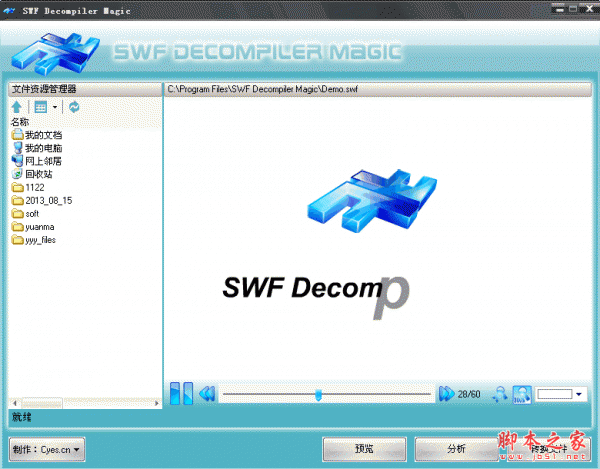Step backward with rewind button
600x469 pixels.
[207, 394]
